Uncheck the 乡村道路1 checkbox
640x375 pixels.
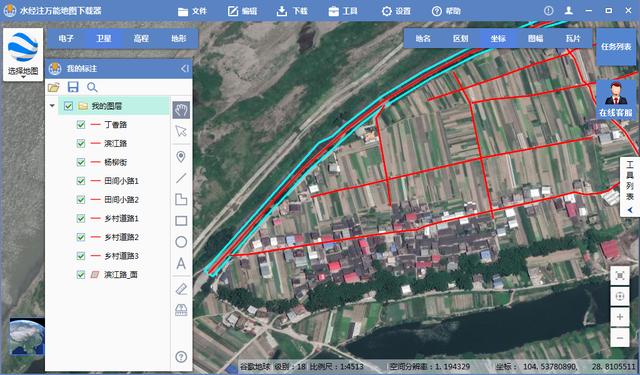(x=81, y=218)
